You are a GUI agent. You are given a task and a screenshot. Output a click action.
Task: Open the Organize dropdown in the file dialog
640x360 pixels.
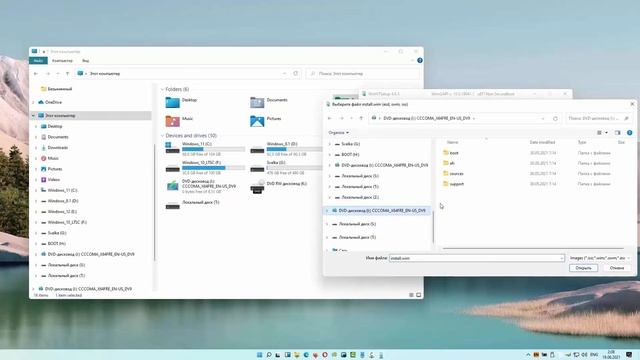point(338,133)
